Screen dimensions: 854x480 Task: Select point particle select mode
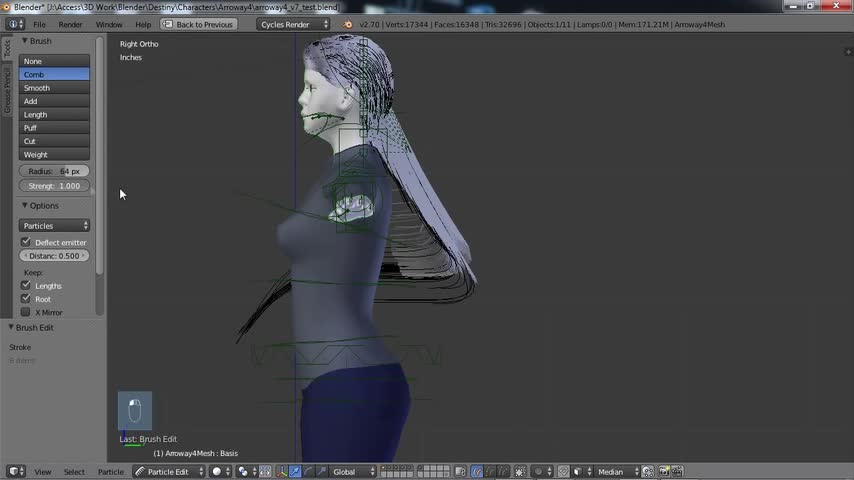[x=490, y=471]
